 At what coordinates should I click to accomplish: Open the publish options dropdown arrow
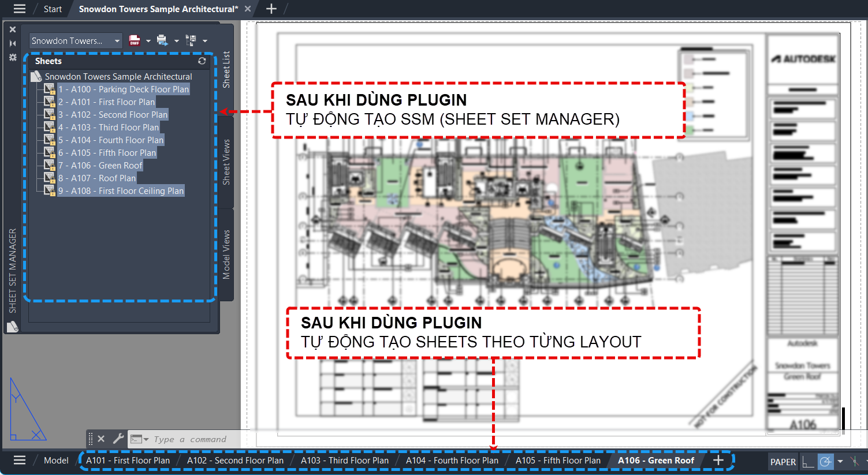(148, 40)
